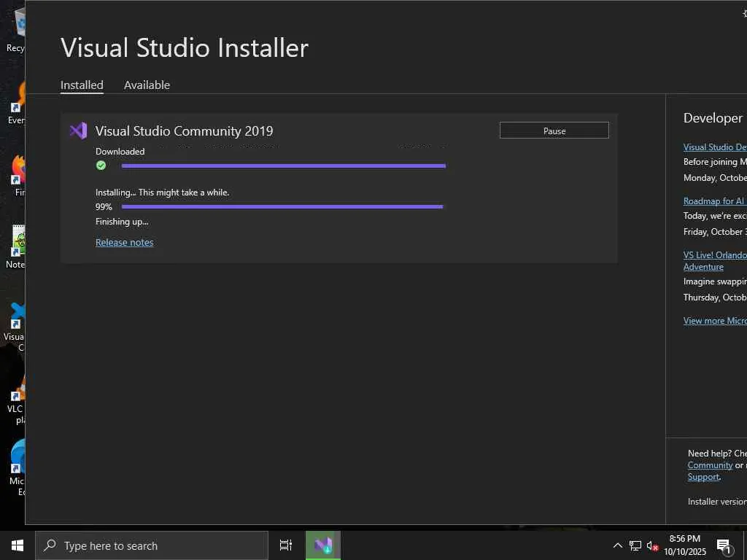Click the Developer news panel heading
Viewport: 747px width, 560px height.
713,118
